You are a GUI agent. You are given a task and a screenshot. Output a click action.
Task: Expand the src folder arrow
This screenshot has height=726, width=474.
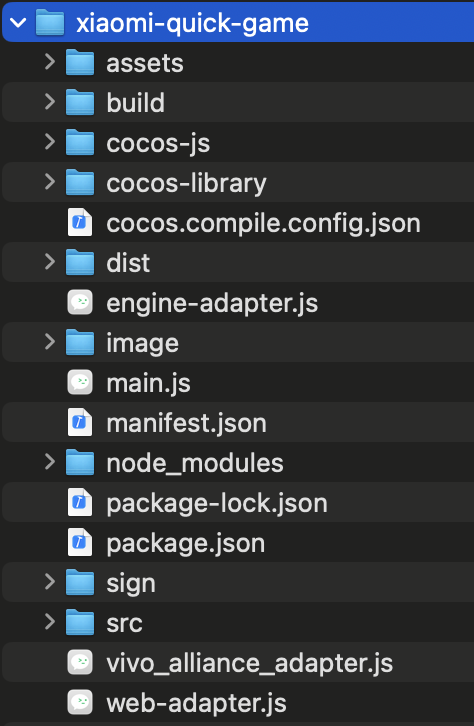pos(50,622)
